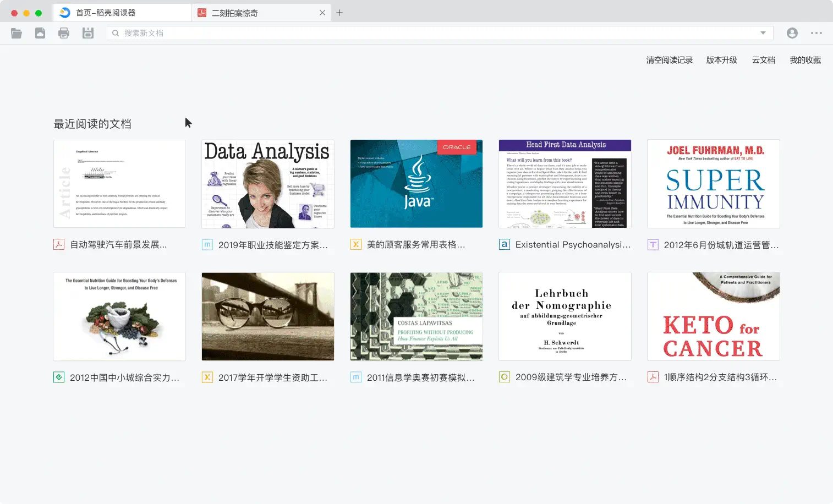The width and height of the screenshot is (833, 504).
Task: Open the KETO for CANCER thumbnail
Action: [x=713, y=316]
